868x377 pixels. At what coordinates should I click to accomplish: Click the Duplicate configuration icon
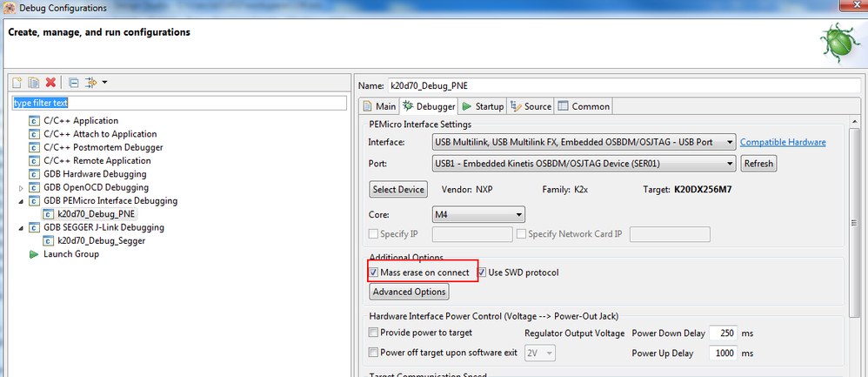tap(34, 83)
